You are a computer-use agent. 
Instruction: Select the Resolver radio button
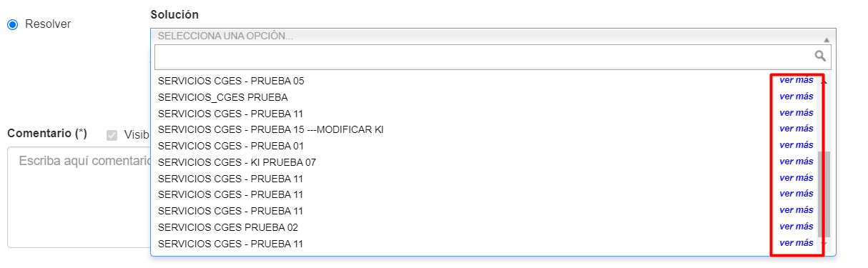[12, 24]
